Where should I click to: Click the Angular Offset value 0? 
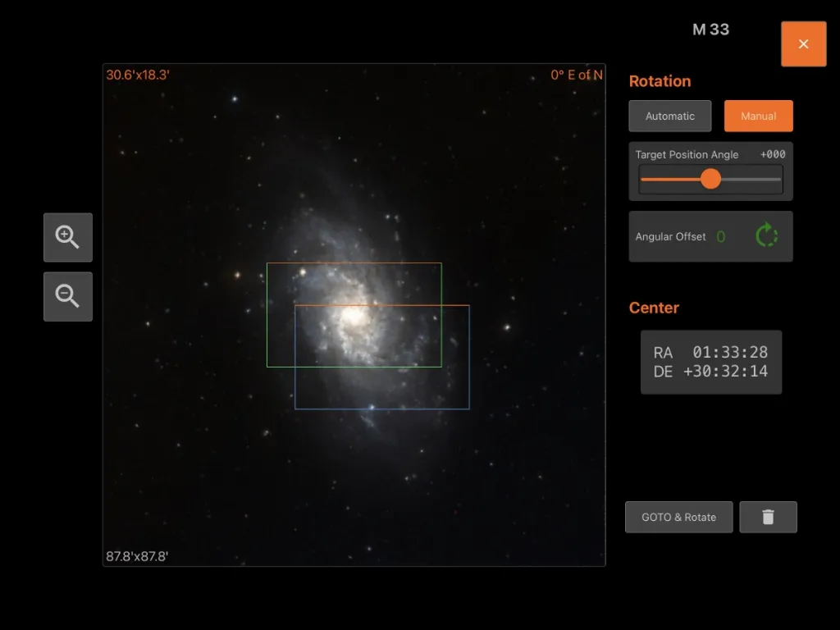pos(721,237)
